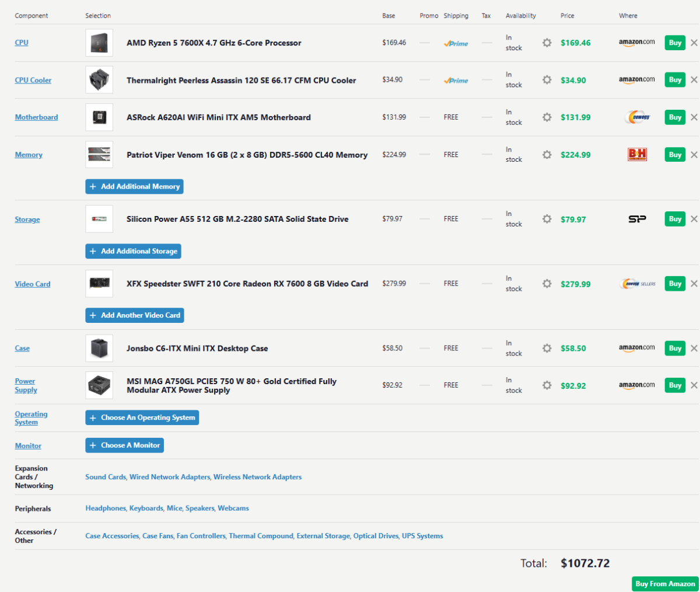The image size is (700, 592).
Task: Open the Motherboard component category link
Action: pyautogui.click(x=36, y=117)
